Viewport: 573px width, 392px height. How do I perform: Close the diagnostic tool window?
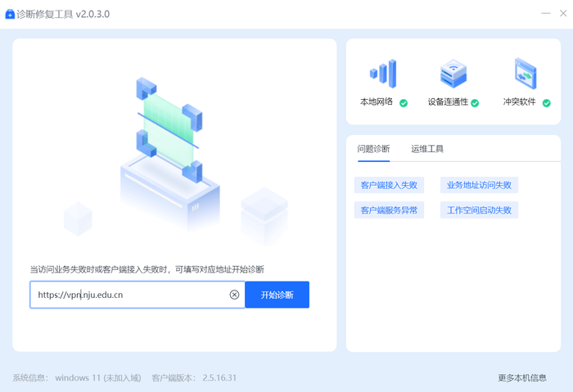coord(563,14)
